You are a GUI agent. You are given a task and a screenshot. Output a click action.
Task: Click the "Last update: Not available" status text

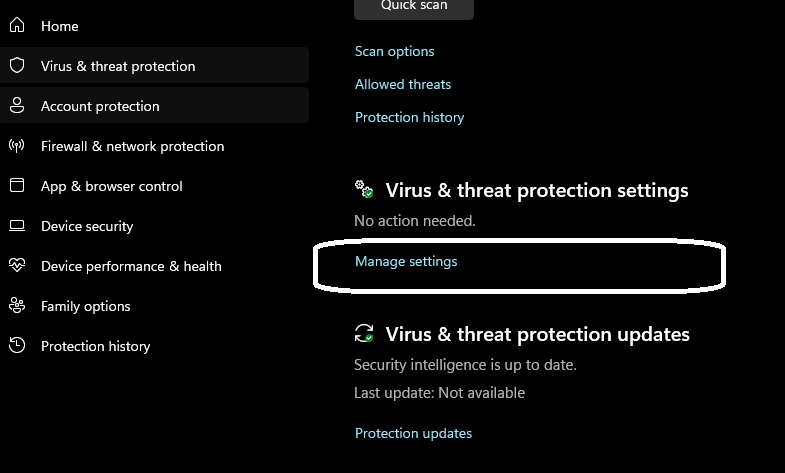click(439, 393)
